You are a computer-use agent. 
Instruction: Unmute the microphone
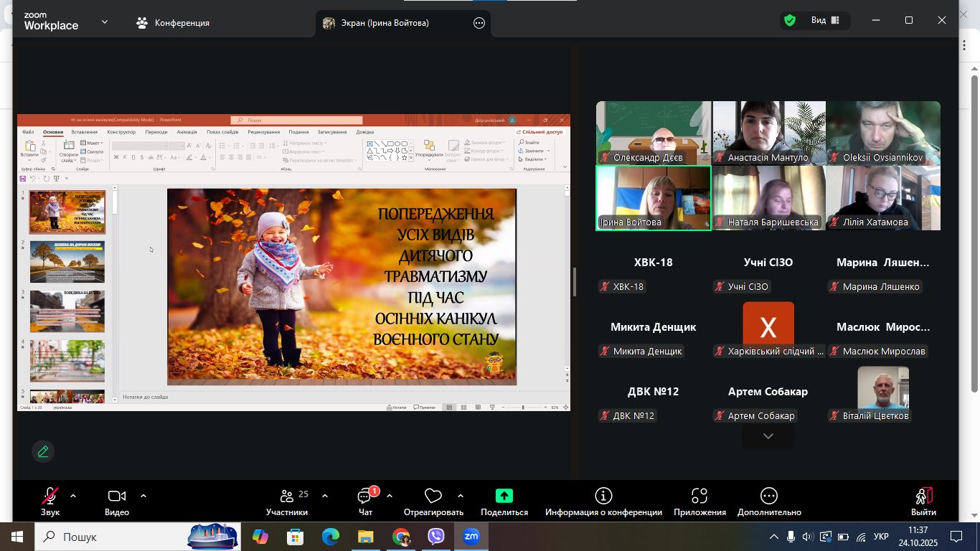click(x=50, y=501)
